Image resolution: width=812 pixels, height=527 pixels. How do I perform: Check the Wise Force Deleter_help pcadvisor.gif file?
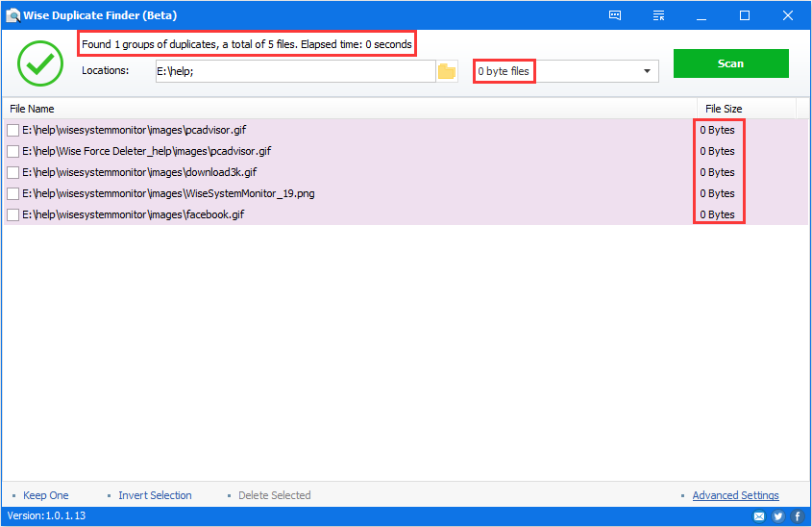tap(12, 151)
